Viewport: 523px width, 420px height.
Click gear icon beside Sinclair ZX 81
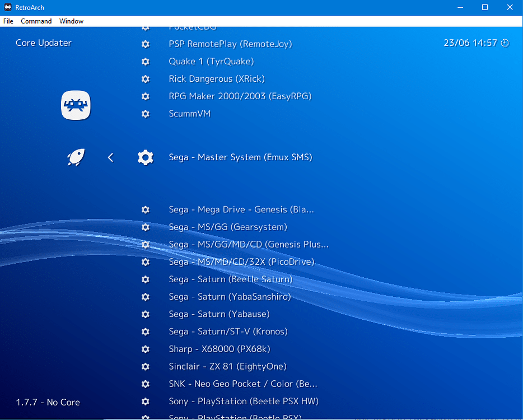coord(146,366)
